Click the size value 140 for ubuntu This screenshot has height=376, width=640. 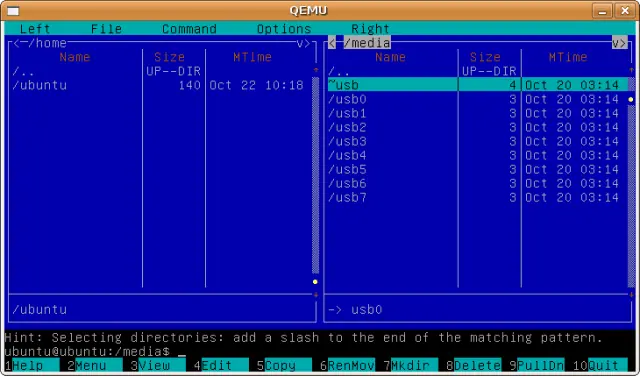click(189, 85)
